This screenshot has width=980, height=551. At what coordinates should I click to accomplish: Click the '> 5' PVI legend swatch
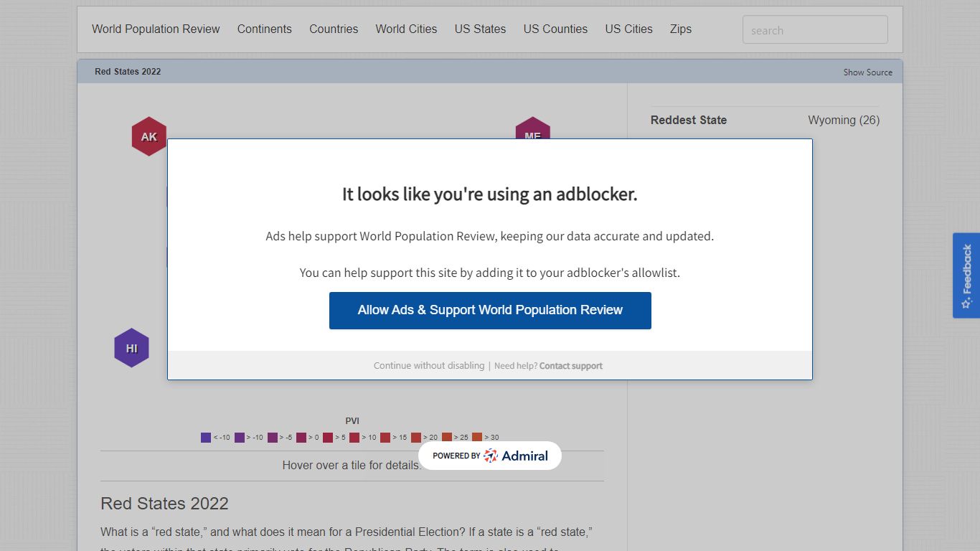tap(328, 437)
